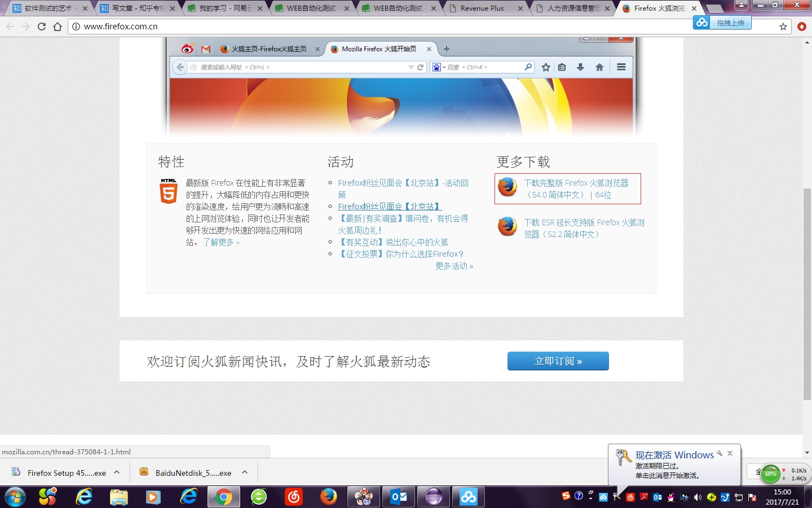Image resolution: width=812 pixels, height=508 pixels.
Task: Switch to the 软件测试的艺术 tab
Action: click(x=48, y=8)
